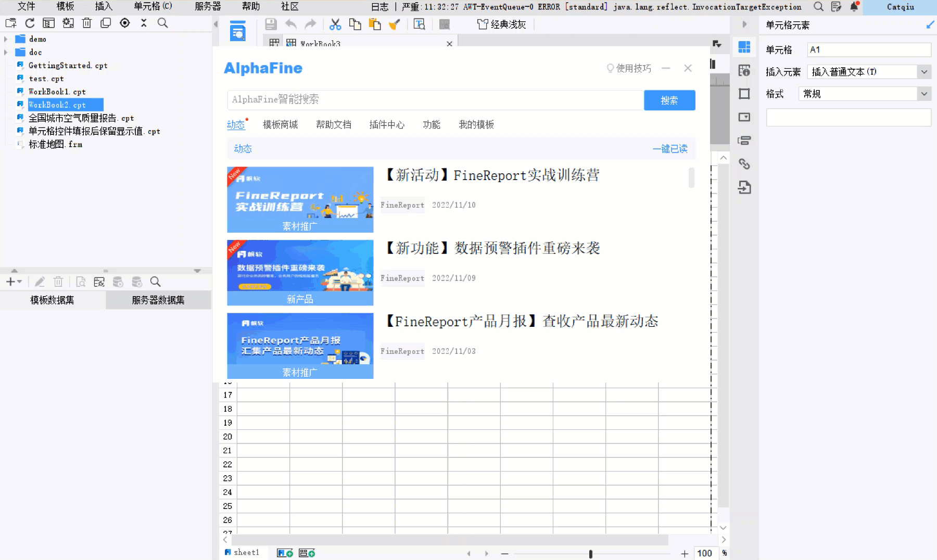Click the format painter brush icon

tap(395, 24)
